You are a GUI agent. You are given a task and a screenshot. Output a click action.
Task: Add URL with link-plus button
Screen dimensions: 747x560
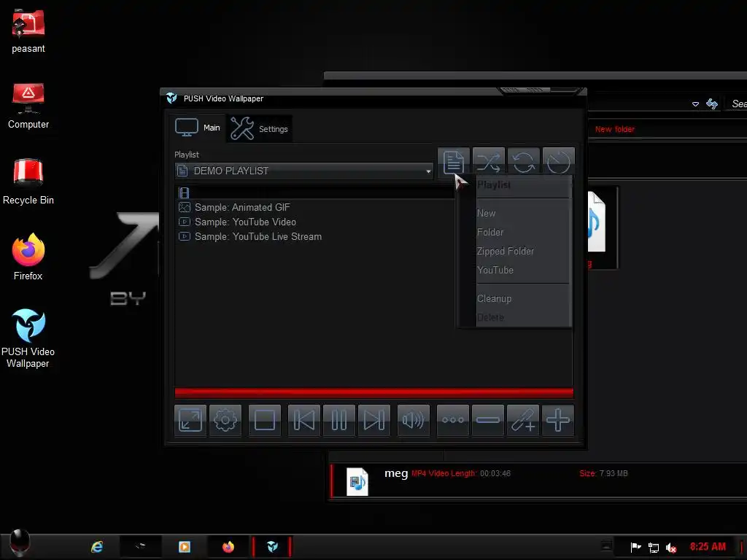523,421
